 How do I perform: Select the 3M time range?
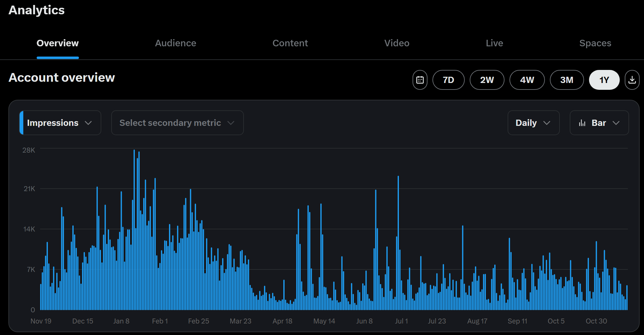[x=567, y=80]
